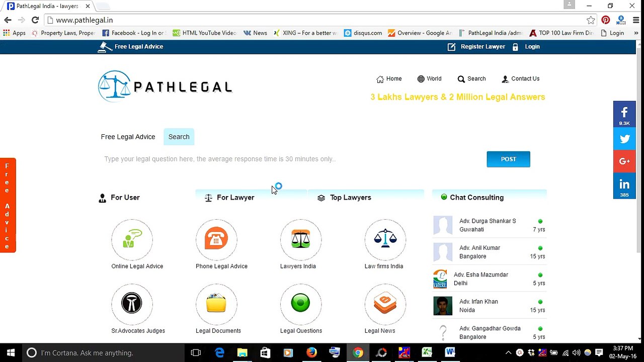644x362 pixels.
Task: Chat with Adv. Esha Mazumdar
Action: click(490, 279)
